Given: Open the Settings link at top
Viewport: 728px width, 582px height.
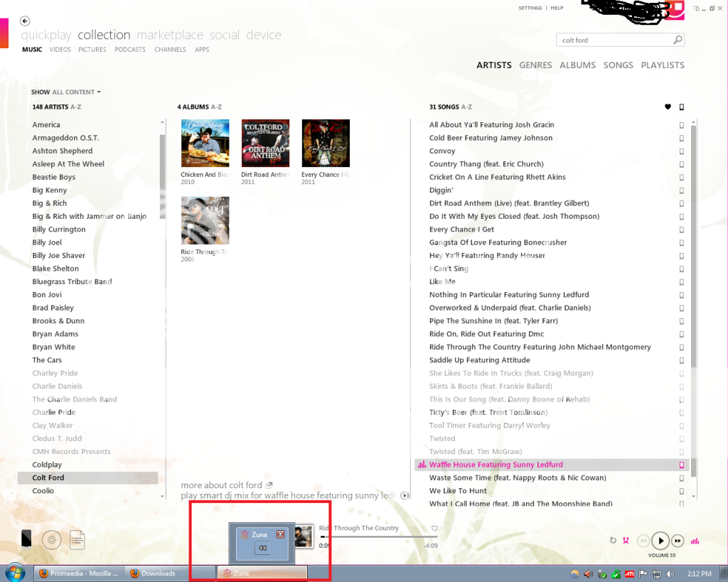Looking at the screenshot, I should [530, 8].
